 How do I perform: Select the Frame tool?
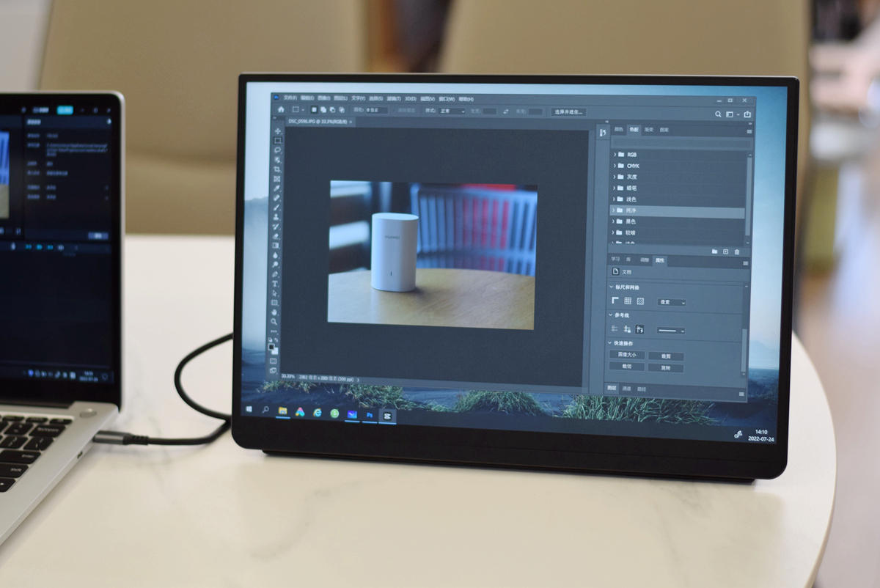click(x=277, y=178)
